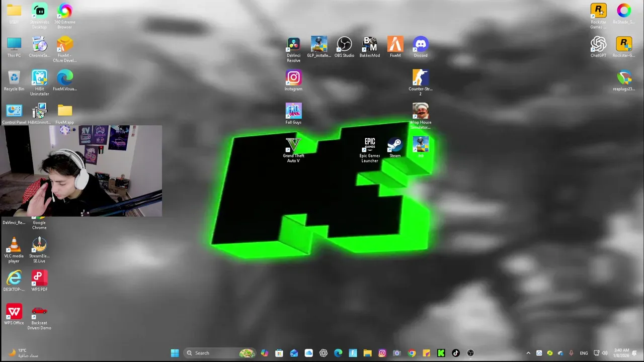644x362 pixels.
Task: Open the ENG language switcher
Action: [584, 353]
